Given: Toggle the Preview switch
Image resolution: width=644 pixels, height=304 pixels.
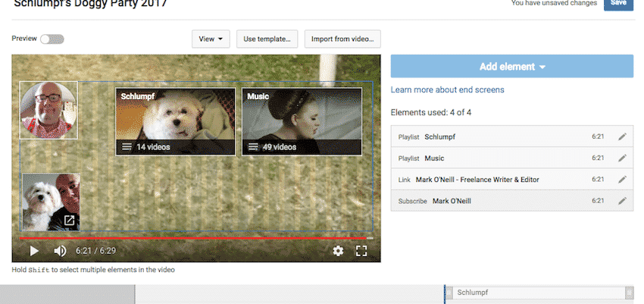Looking at the screenshot, I should coord(52,39).
